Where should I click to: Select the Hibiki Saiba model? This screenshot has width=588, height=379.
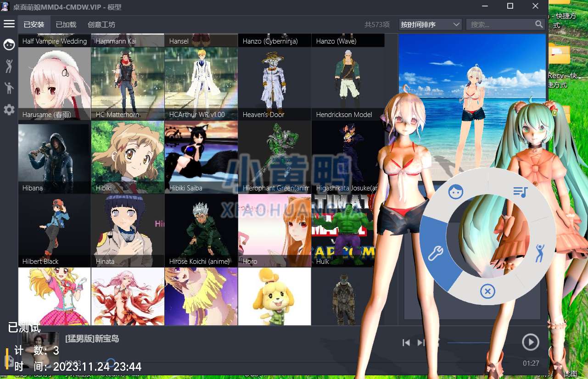[x=202, y=157]
